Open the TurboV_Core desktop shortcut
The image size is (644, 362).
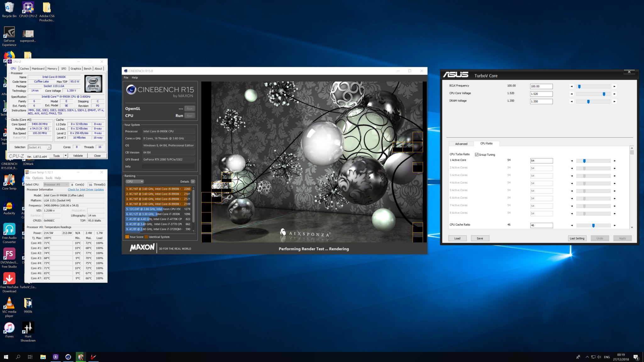tap(28, 287)
